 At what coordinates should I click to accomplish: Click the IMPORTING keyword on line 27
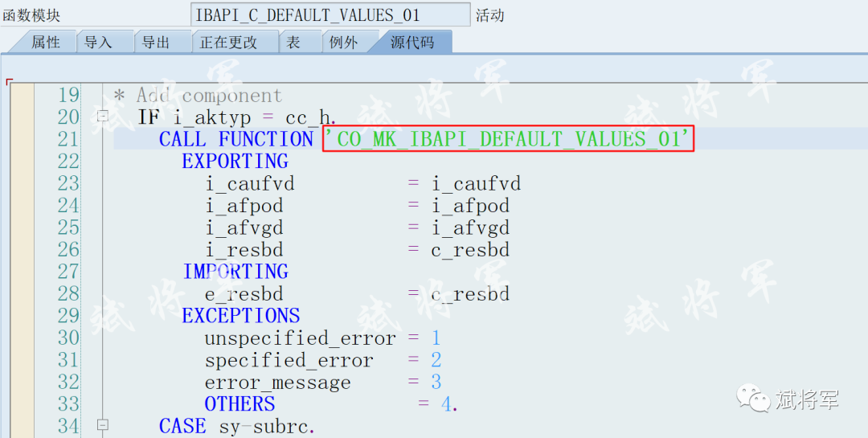235,272
